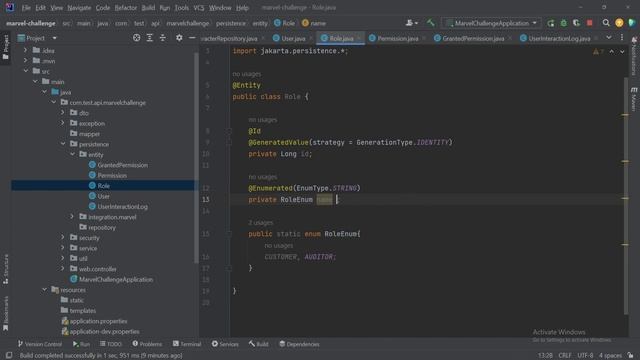Viewport: 640px width, 360px height.
Task: Open the Maven tool window
Action: pyautogui.click(x=634, y=98)
